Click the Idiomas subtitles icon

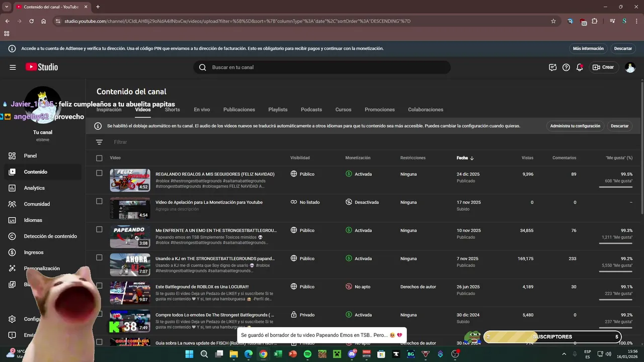pyautogui.click(x=12, y=220)
